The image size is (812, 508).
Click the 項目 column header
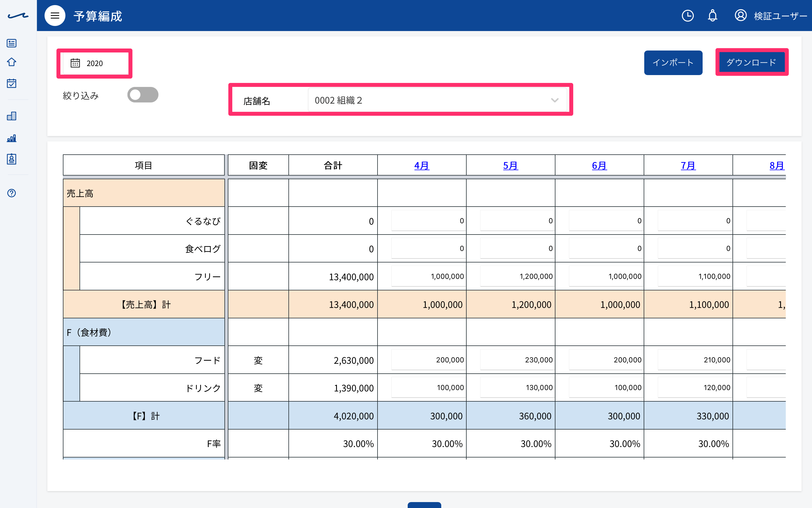(x=144, y=165)
